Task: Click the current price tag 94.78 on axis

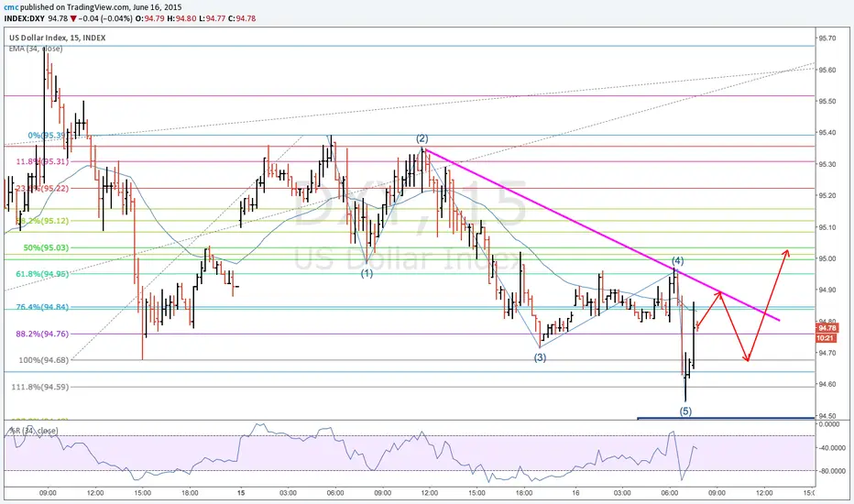Action: (x=827, y=328)
